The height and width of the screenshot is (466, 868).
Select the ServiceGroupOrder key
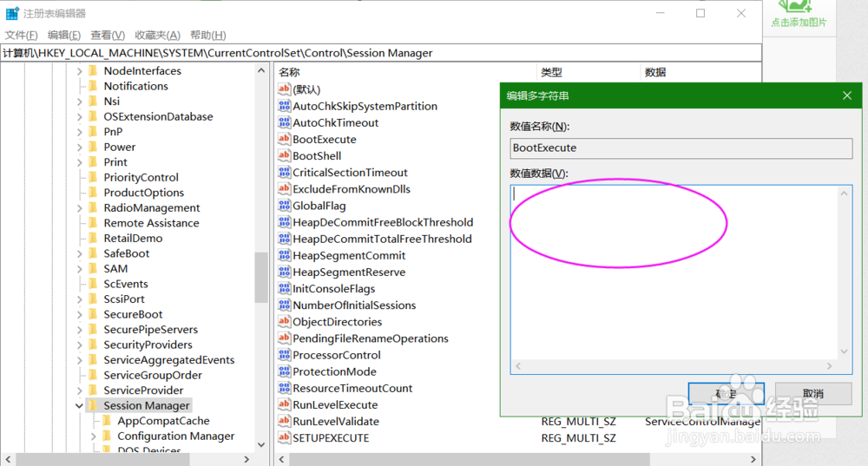[x=153, y=375]
